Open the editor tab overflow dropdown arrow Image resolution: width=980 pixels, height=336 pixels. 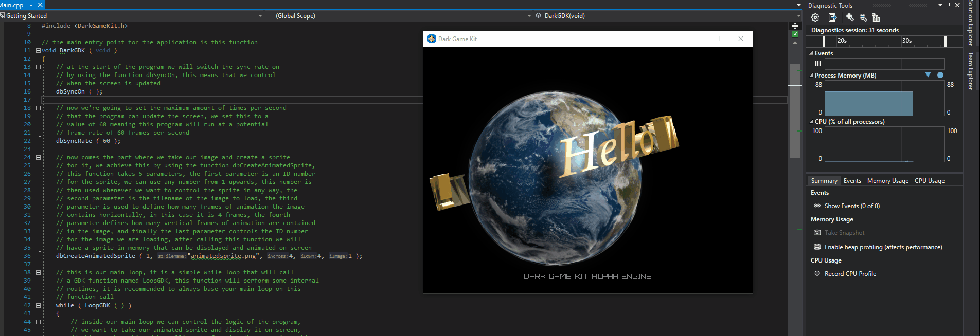pyautogui.click(x=798, y=5)
